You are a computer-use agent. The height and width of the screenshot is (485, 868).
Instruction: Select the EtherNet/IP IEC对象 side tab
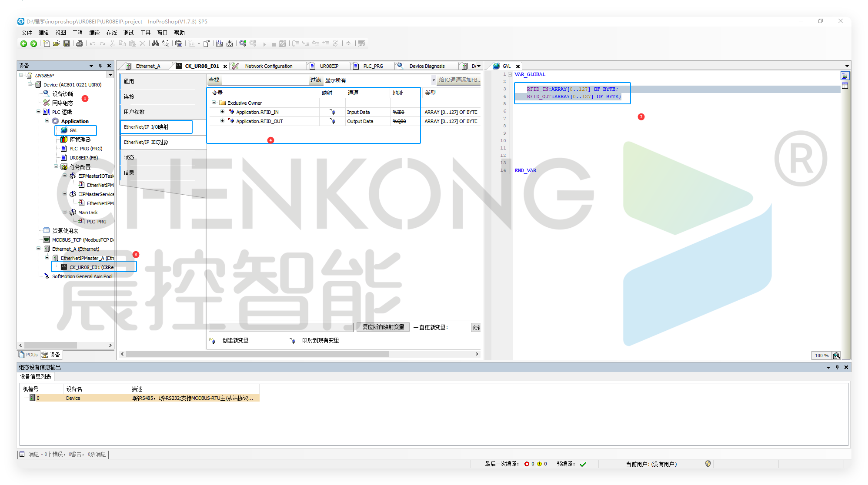click(146, 142)
